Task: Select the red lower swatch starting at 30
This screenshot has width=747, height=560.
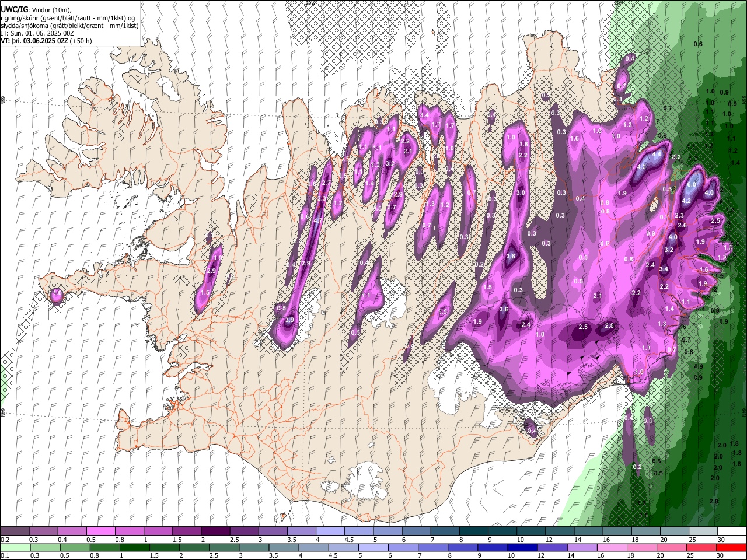Action: [x=731, y=547]
